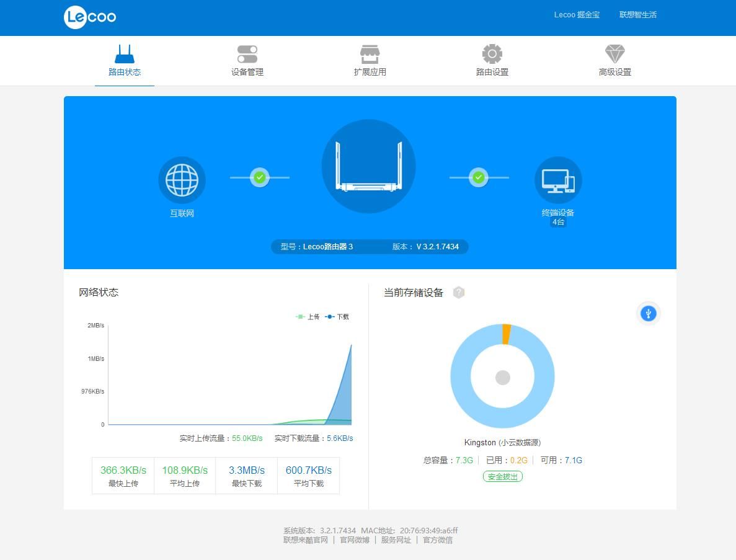Click the 网络状态 section heading
Image resolution: width=736 pixels, height=560 pixels.
click(99, 293)
